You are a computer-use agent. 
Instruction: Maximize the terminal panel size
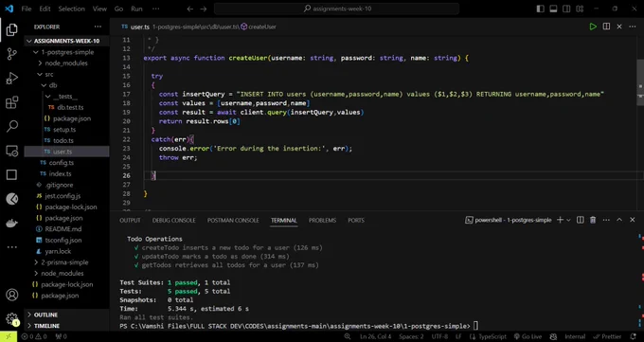click(x=619, y=221)
